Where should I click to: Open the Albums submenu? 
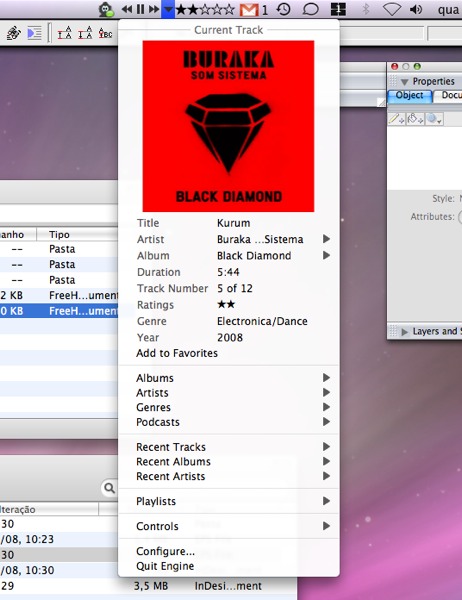click(229, 378)
